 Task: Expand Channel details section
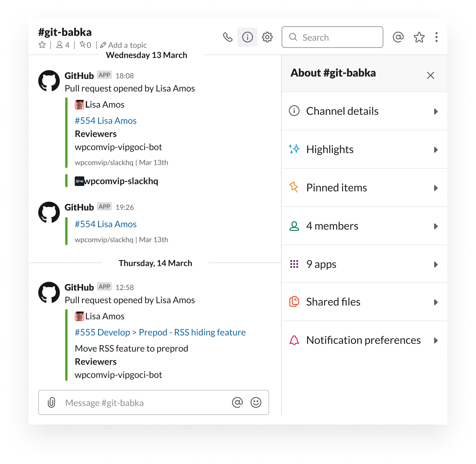(364, 111)
